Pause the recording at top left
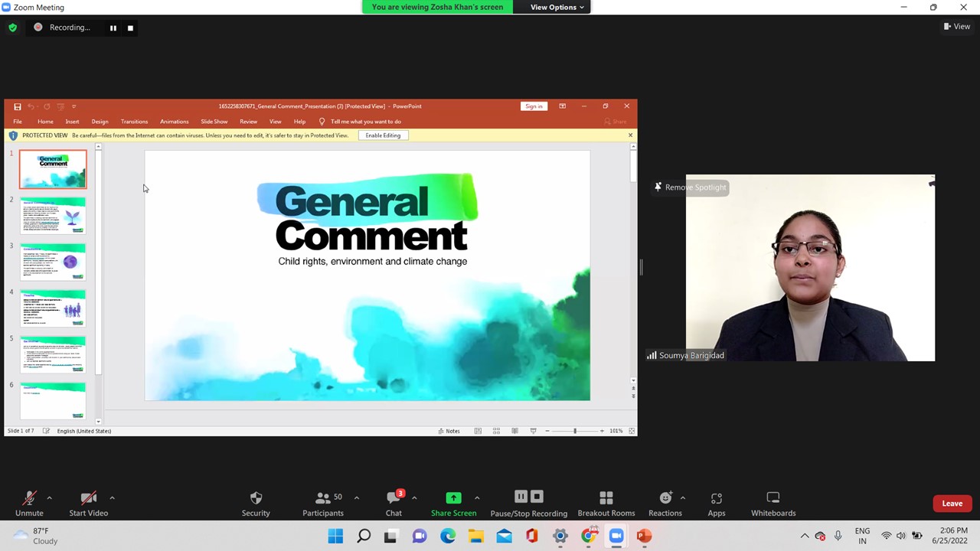The image size is (980, 551). (x=113, y=28)
